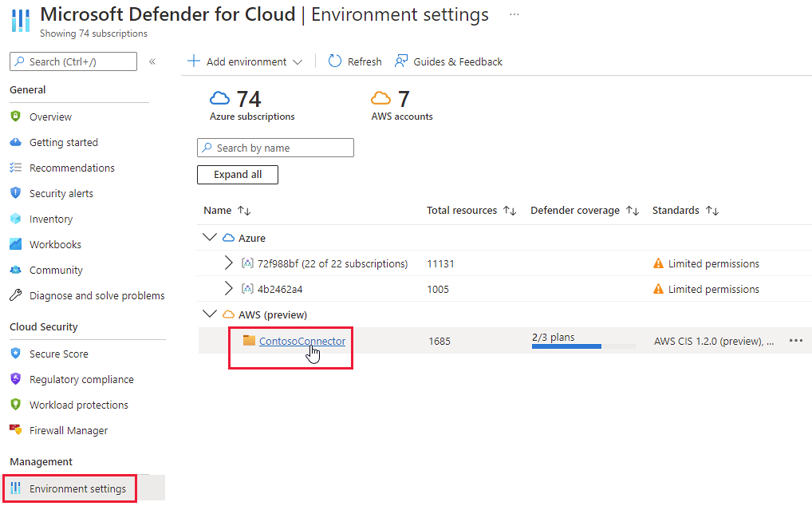Viewport: 812px width, 506px height.
Task: Open more options ellipsis for ContosoConnector
Action: 795,341
